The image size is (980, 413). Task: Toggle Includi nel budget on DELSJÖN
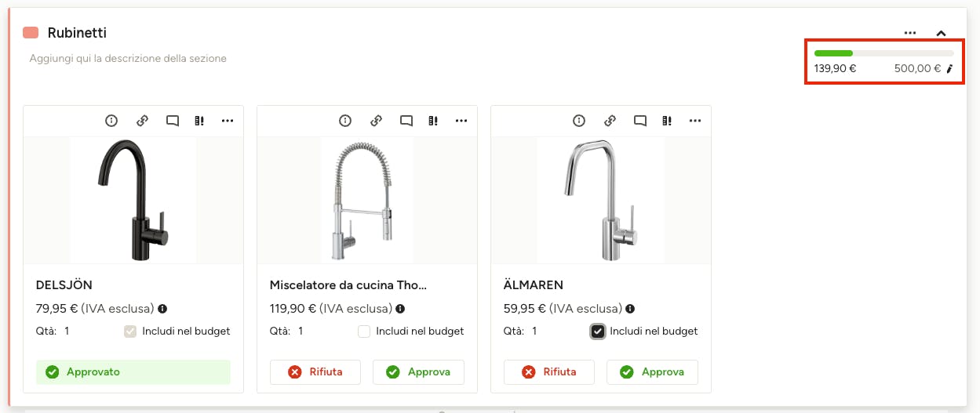point(130,331)
